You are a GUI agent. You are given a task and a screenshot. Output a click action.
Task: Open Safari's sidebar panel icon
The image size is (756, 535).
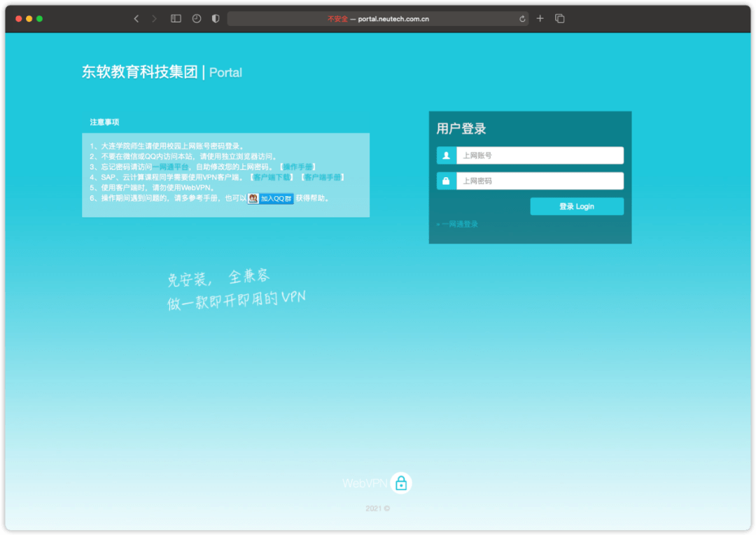coord(176,18)
